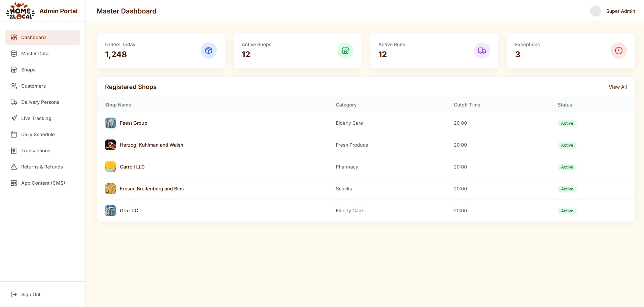Click Super Admin user name
The width and height of the screenshot is (644, 307).
pos(620,11)
